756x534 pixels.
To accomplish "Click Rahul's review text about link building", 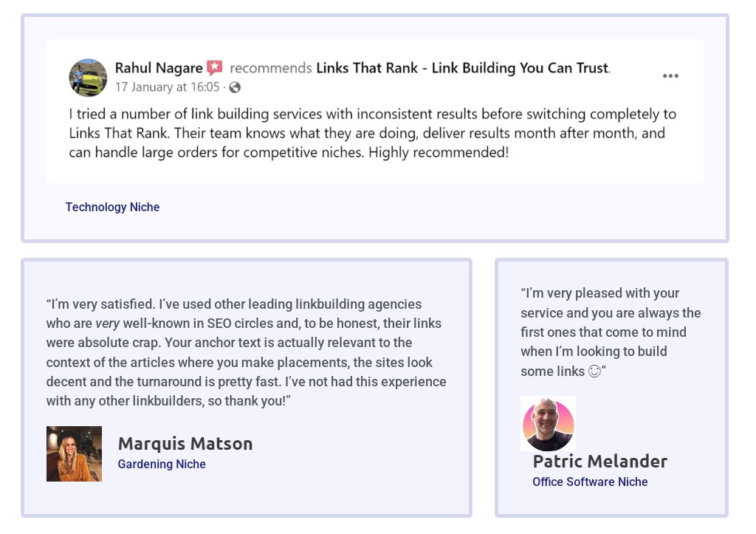I will tap(372, 133).
